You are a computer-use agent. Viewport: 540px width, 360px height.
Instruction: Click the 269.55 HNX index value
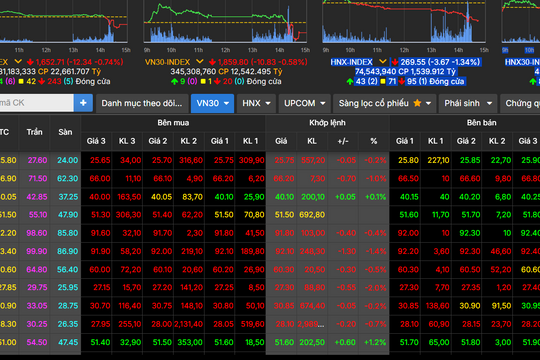pyautogui.click(x=413, y=62)
